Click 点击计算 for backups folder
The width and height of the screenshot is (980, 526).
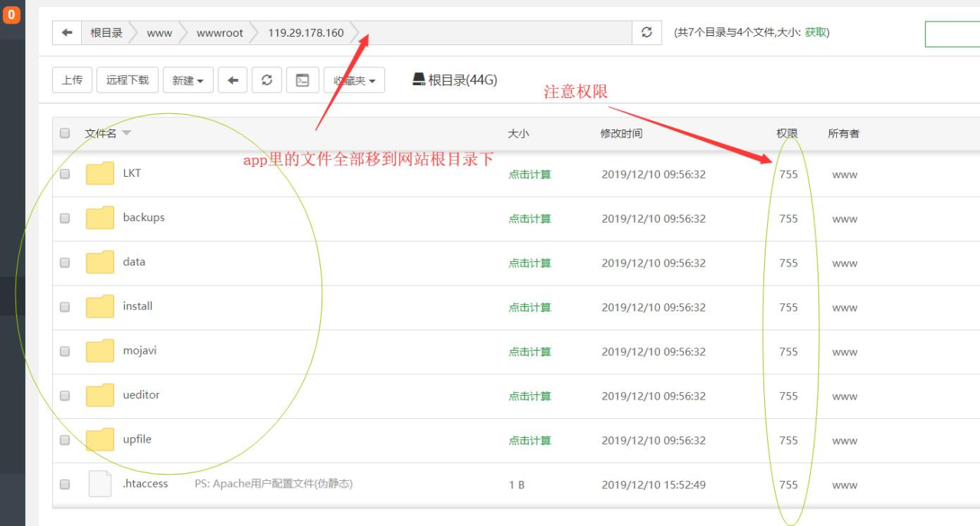coord(530,219)
